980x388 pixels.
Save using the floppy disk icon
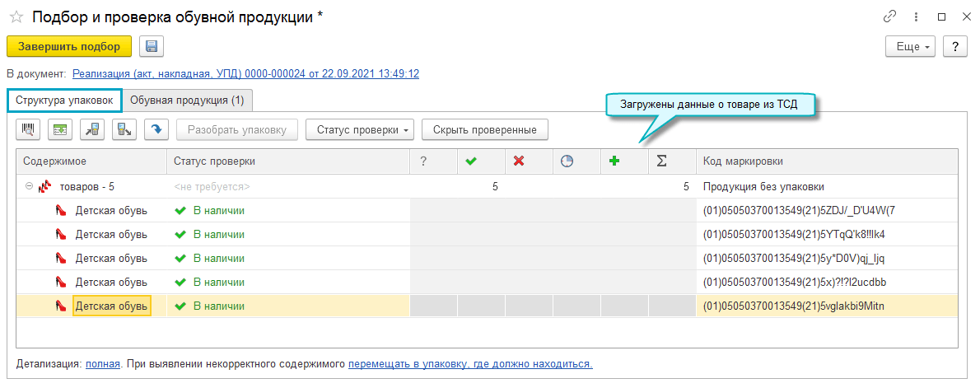click(x=152, y=46)
